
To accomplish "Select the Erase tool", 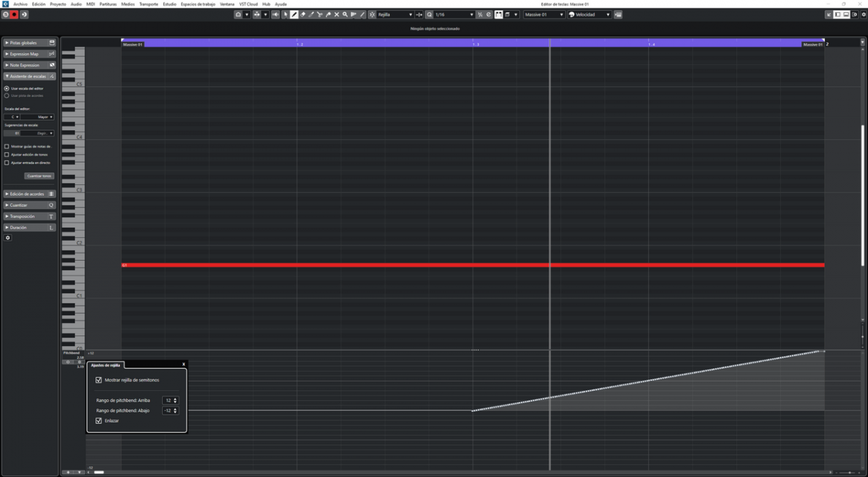I will 304,14.
